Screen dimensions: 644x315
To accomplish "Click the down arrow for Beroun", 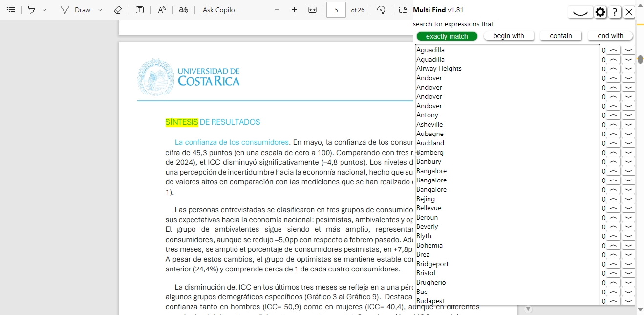I will pos(628,218).
